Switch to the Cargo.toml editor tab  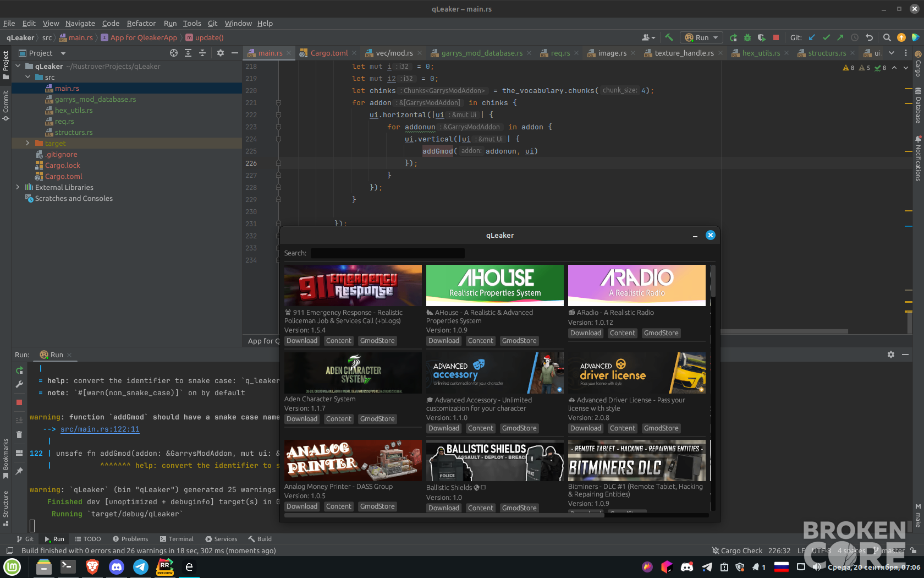point(328,53)
